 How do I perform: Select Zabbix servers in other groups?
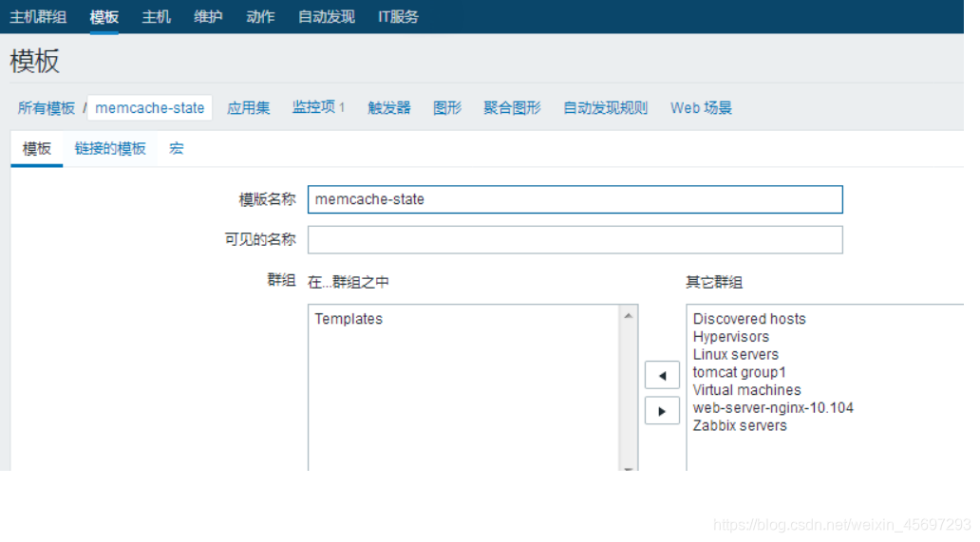tap(740, 426)
